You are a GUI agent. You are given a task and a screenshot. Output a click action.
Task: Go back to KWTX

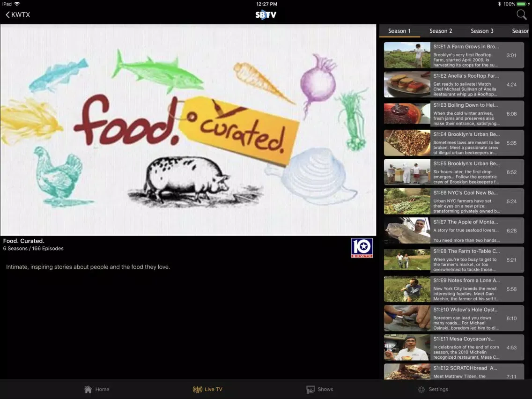(x=18, y=15)
